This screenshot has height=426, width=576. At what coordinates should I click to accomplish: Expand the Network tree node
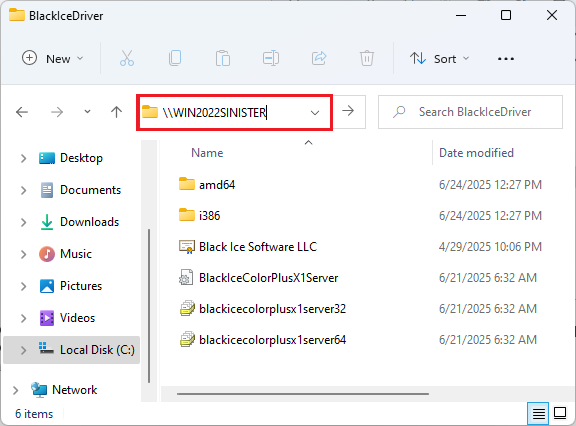pos(15,390)
